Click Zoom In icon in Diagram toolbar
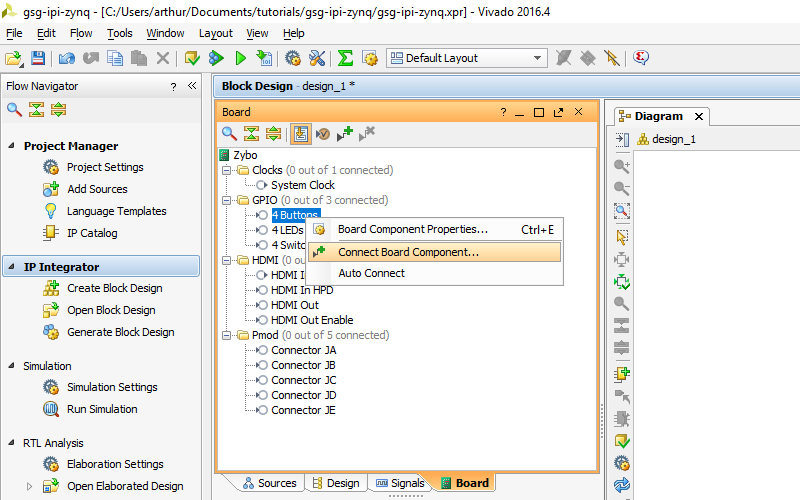The width and height of the screenshot is (800, 500). [x=621, y=166]
